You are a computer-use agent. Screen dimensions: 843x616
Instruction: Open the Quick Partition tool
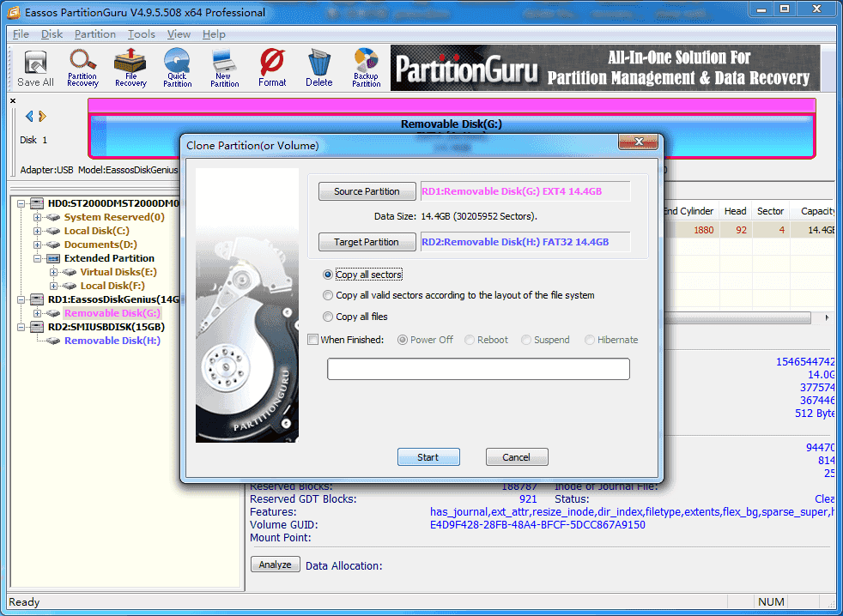[178, 69]
